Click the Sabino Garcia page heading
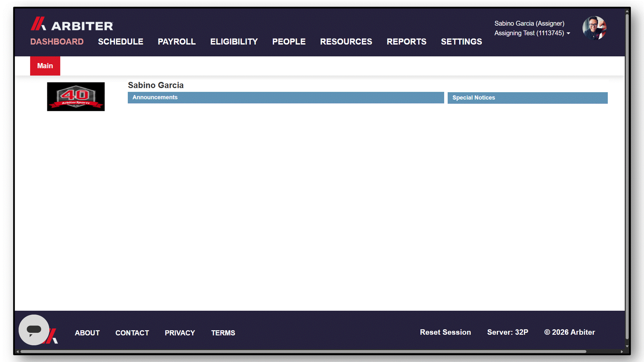The width and height of the screenshot is (644, 362). pyautogui.click(x=156, y=85)
